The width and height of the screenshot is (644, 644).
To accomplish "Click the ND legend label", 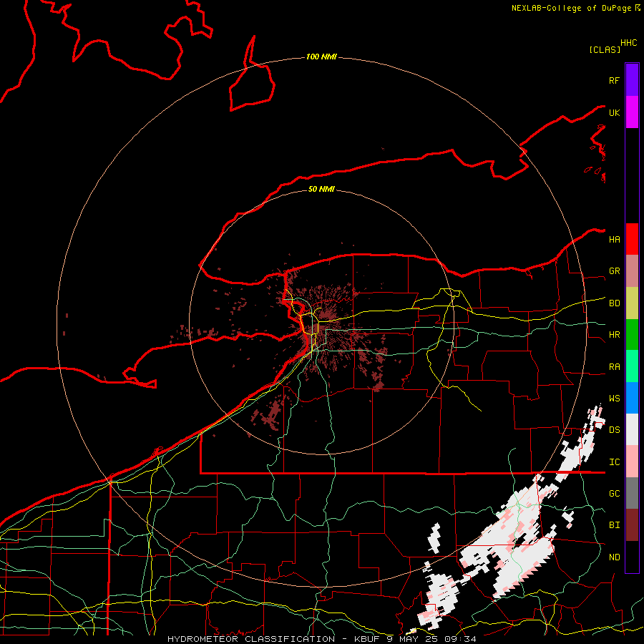I will point(614,557).
